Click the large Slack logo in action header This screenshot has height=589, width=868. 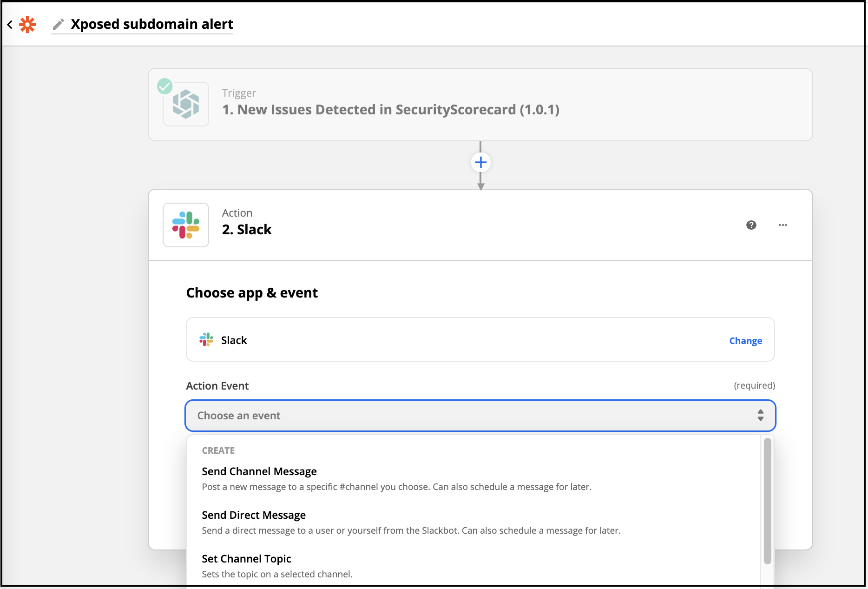pos(186,225)
